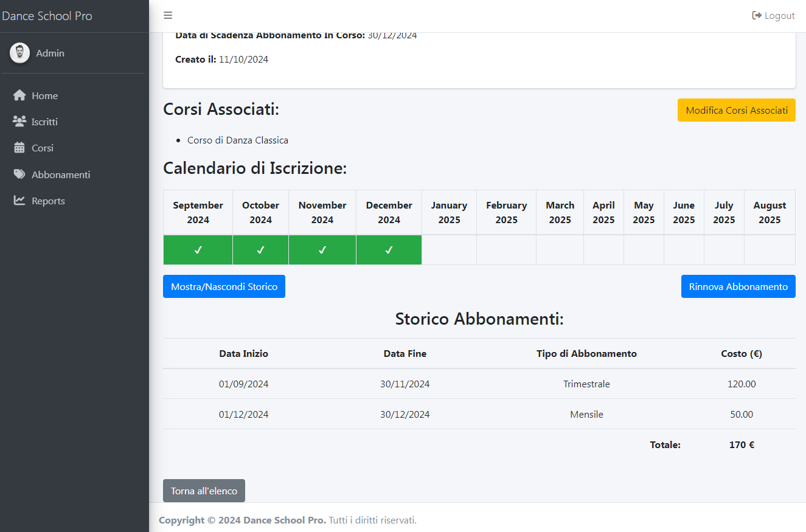Click the Iscritti users icon
This screenshot has width=806, height=532.
19,122
